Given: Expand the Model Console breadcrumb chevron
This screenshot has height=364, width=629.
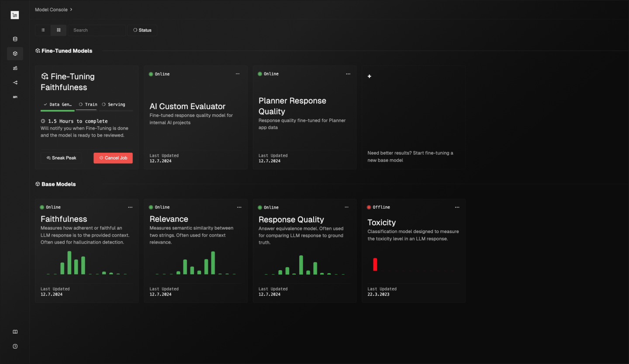Looking at the screenshot, I should point(71,9).
